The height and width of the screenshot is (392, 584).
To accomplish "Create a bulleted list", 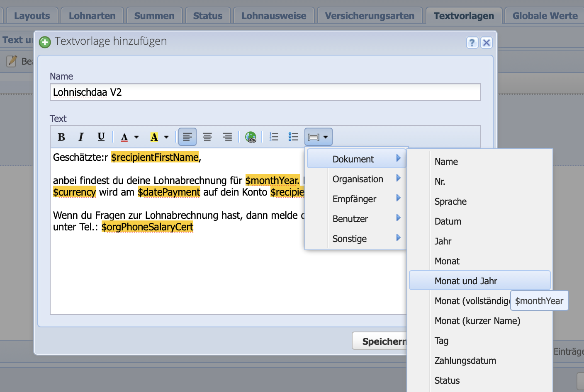I will (x=293, y=137).
